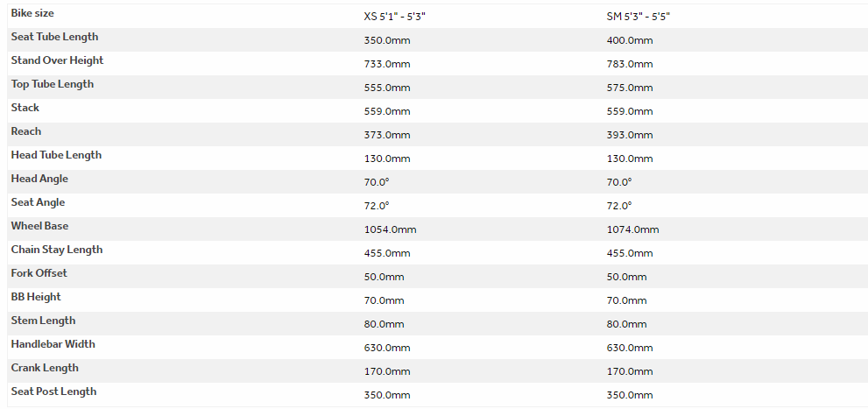Screen dimensions: 868x409
Task: Select the Wheel Base row label
Action: [x=39, y=226]
